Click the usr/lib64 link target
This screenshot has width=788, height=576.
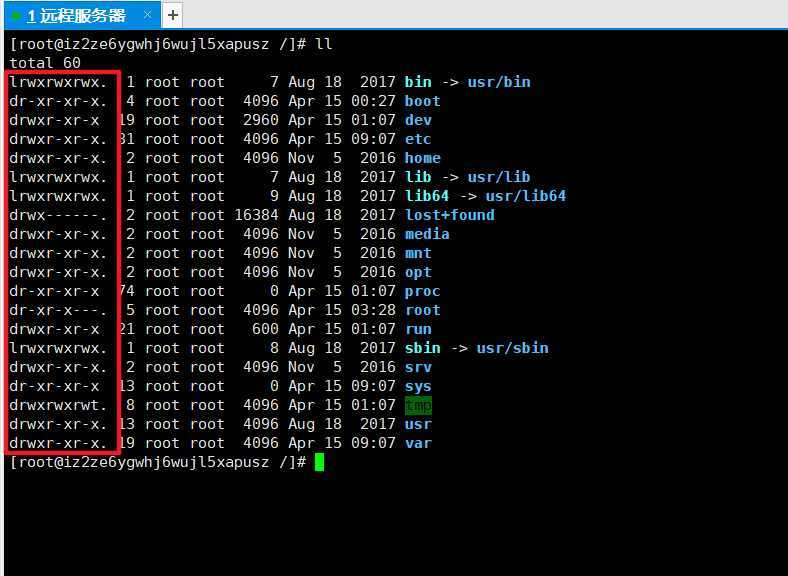point(525,196)
